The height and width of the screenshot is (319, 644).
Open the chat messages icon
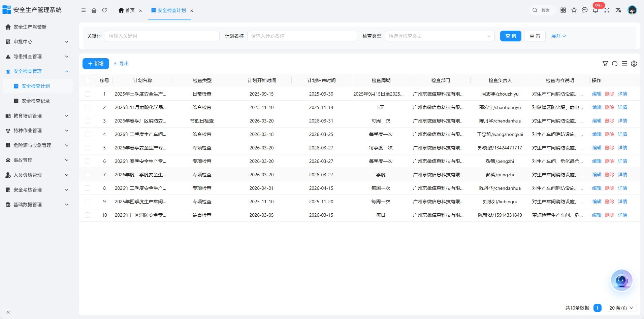point(585,10)
